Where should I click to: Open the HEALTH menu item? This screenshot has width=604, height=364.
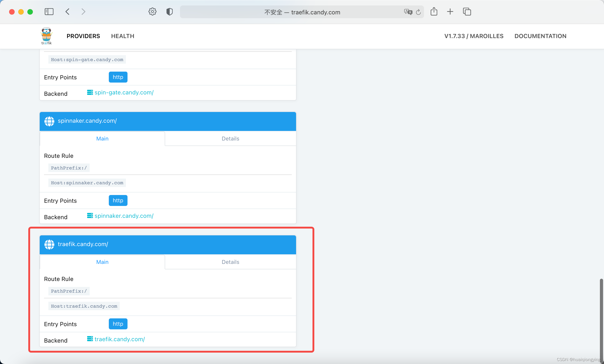coord(122,36)
